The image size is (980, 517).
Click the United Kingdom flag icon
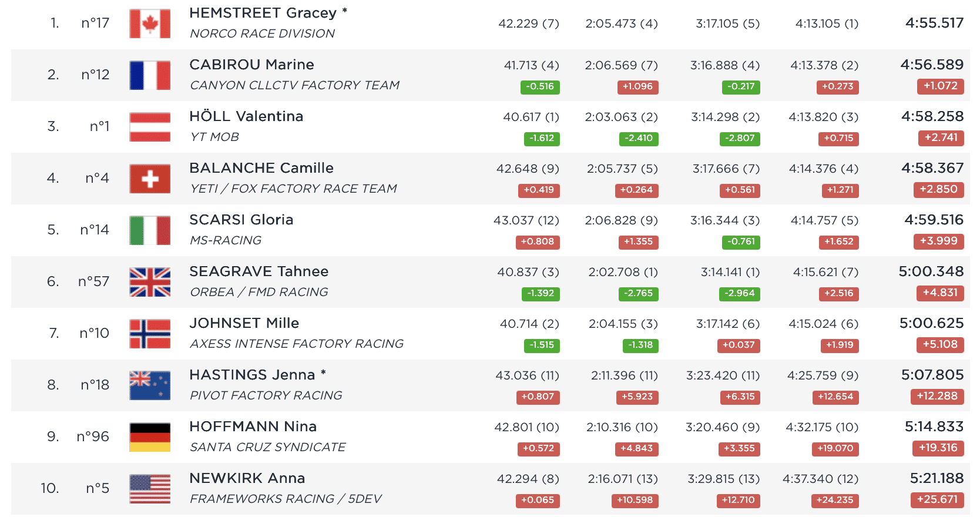(x=150, y=282)
